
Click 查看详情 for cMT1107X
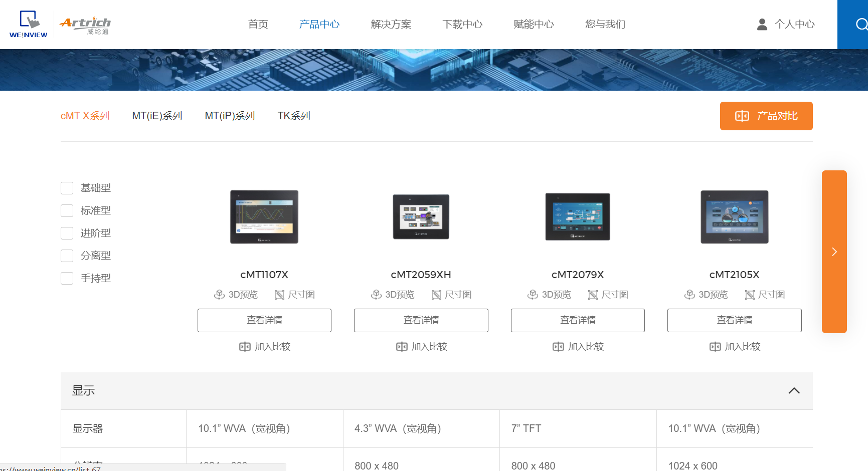coord(264,320)
